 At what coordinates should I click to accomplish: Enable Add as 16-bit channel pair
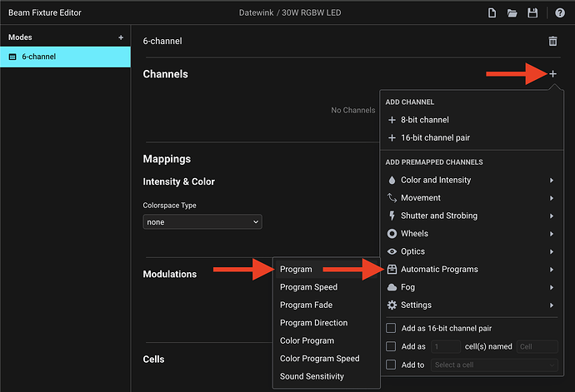click(x=391, y=328)
